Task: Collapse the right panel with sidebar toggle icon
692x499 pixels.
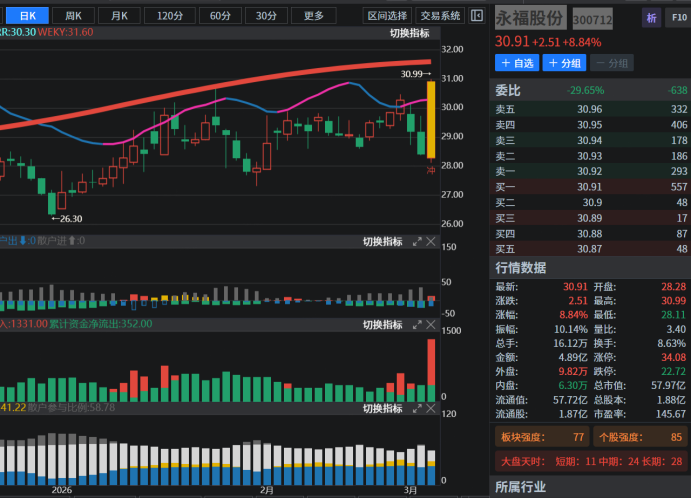Action: 478,15
